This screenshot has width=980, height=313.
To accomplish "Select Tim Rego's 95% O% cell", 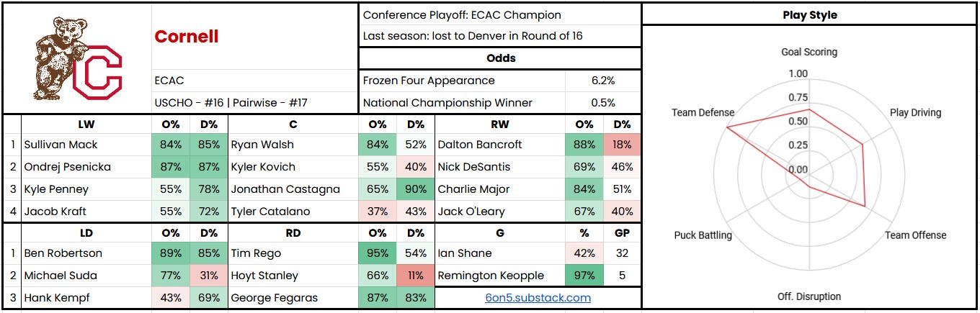I will (x=378, y=253).
